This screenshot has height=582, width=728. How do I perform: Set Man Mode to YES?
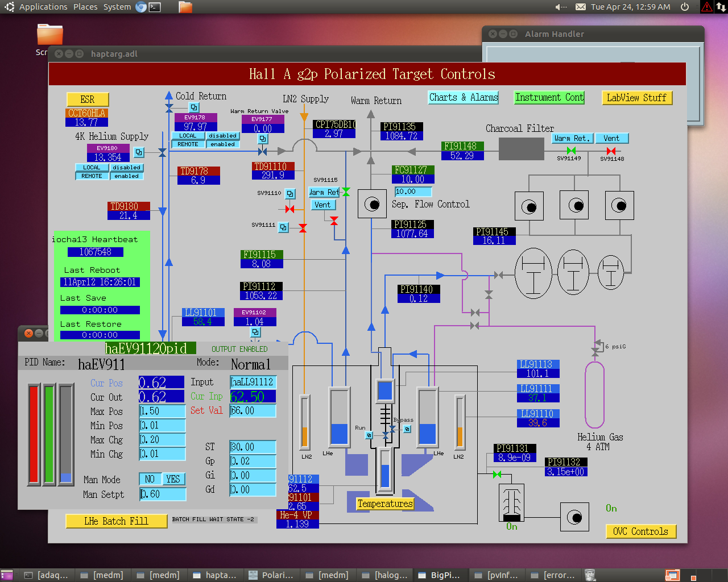point(173,479)
